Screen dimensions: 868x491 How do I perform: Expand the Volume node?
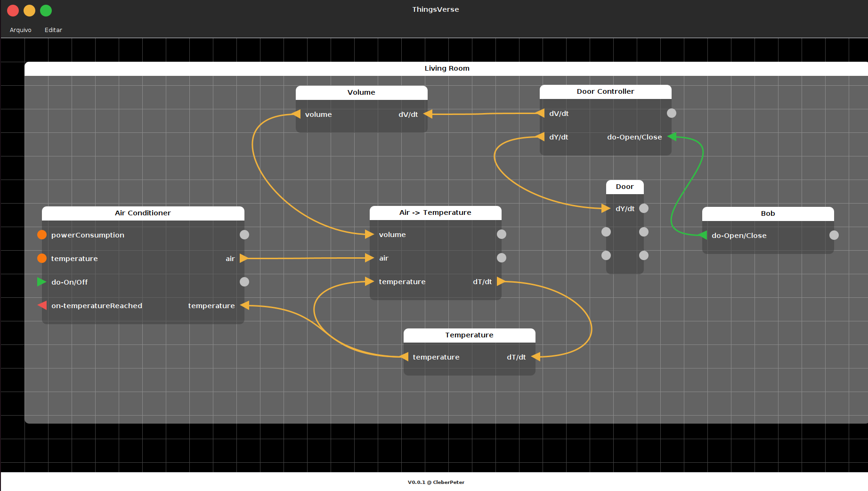[361, 92]
